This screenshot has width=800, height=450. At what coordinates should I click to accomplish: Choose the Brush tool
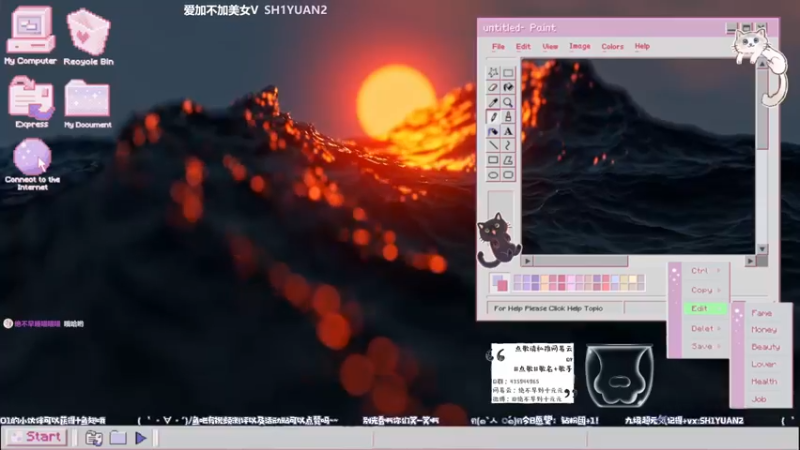point(508,117)
